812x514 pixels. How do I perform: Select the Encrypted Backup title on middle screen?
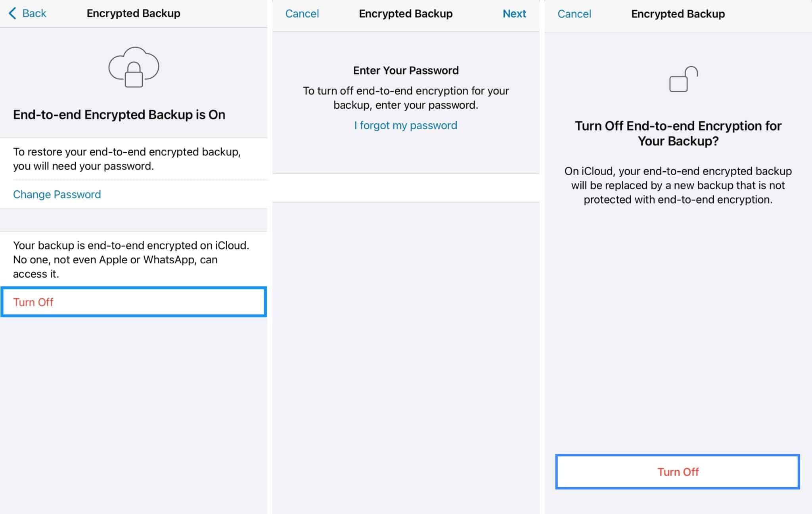[406, 13]
